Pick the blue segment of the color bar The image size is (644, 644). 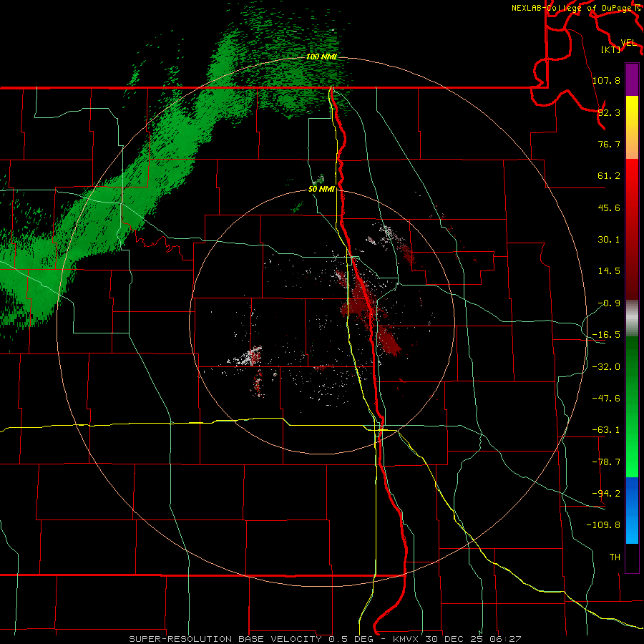coord(632,510)
